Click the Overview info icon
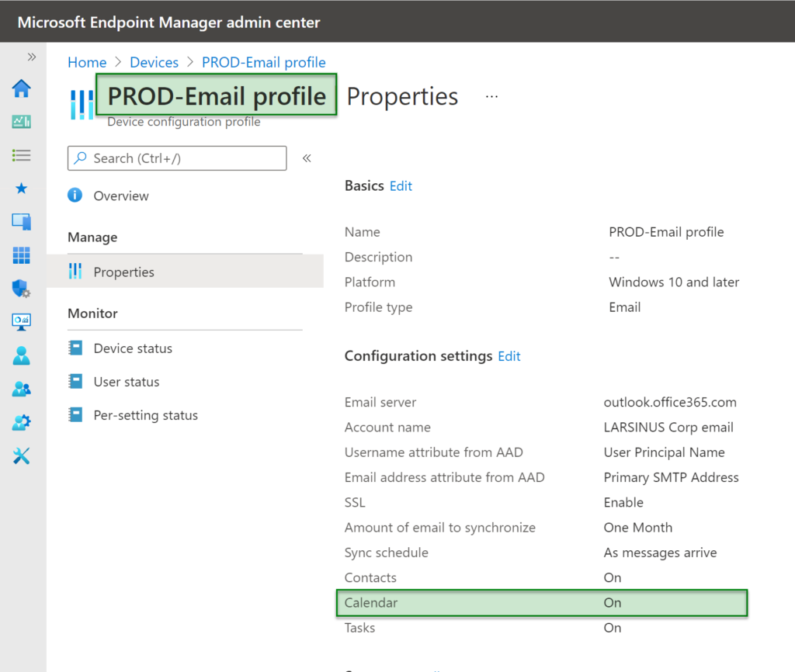Viewport: 795px width, 672px height. [x=75, y=195]
